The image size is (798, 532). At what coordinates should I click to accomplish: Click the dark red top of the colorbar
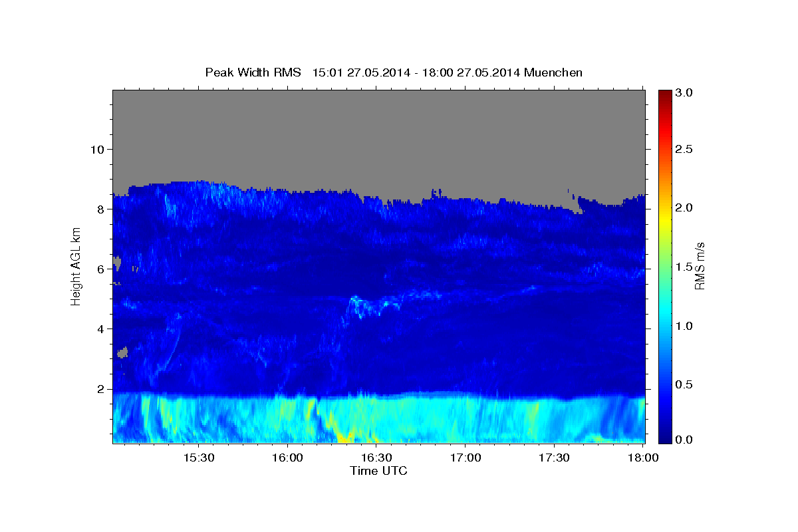(665, 94)
